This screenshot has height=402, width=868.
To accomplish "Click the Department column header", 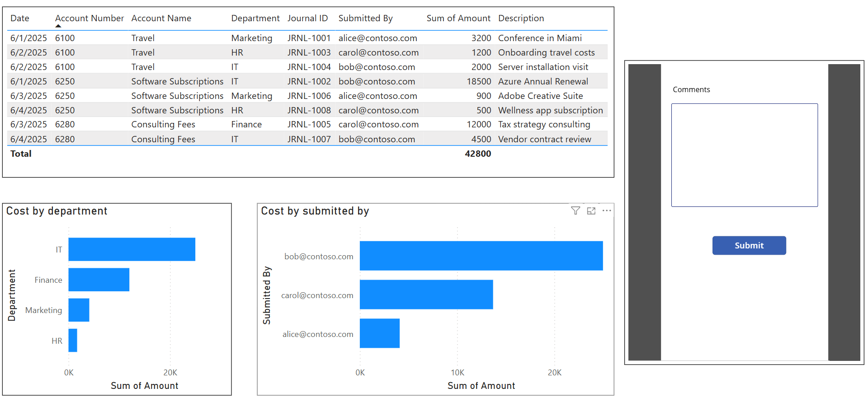I will 255,19.
